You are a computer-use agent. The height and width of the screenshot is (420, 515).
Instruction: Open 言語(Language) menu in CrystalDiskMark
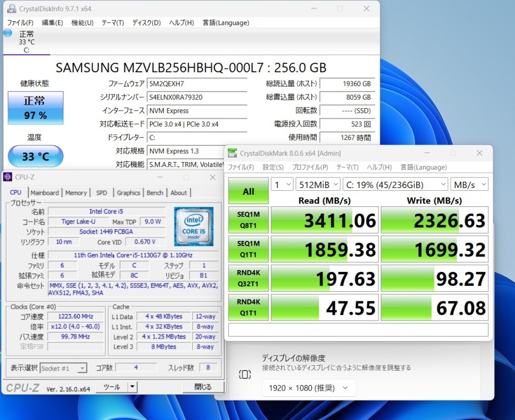423,167
